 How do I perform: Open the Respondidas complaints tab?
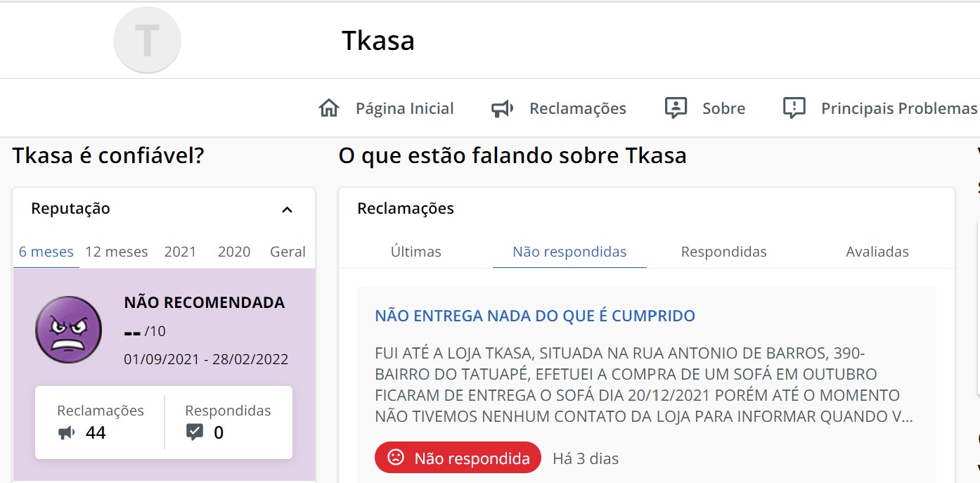coord(723,252)
